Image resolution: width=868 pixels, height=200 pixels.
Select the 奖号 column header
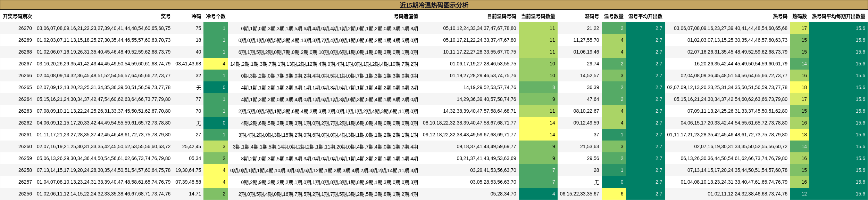click(x=166, y=16)
